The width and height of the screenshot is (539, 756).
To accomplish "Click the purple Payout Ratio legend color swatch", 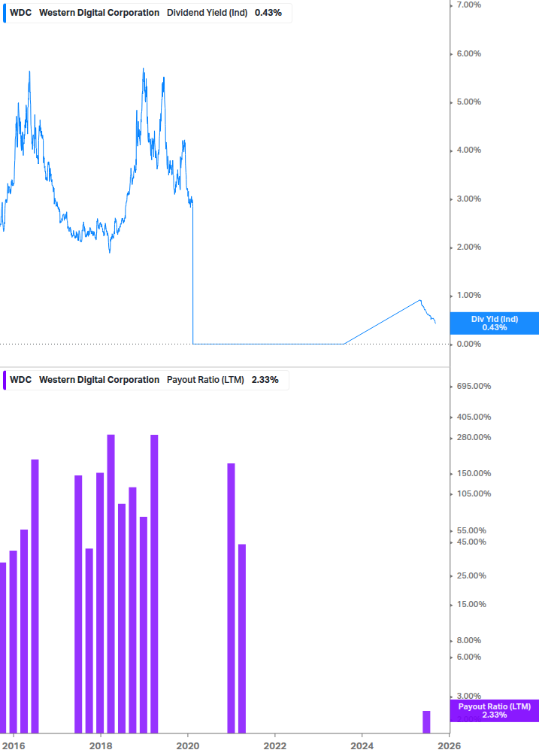I will (5, 380).
